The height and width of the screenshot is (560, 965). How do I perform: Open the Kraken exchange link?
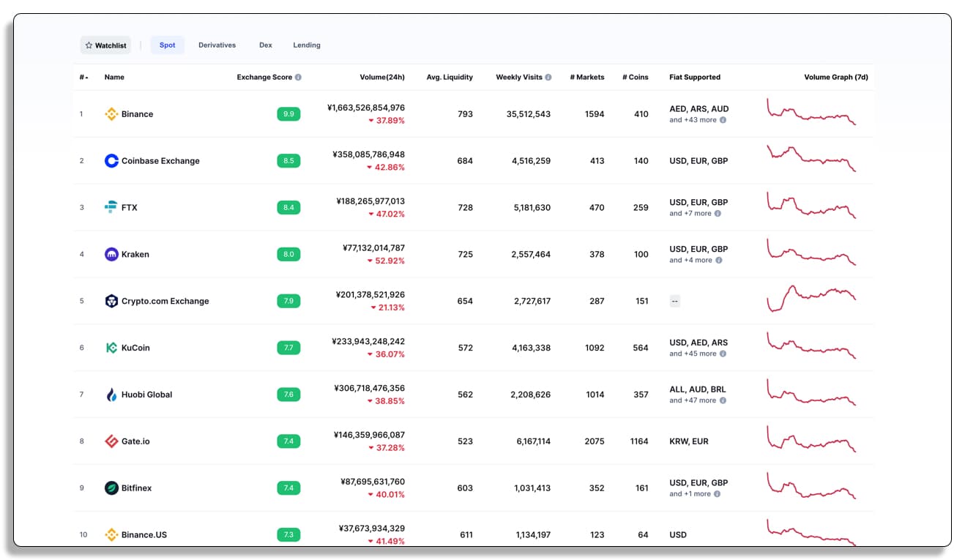point(135,255)
